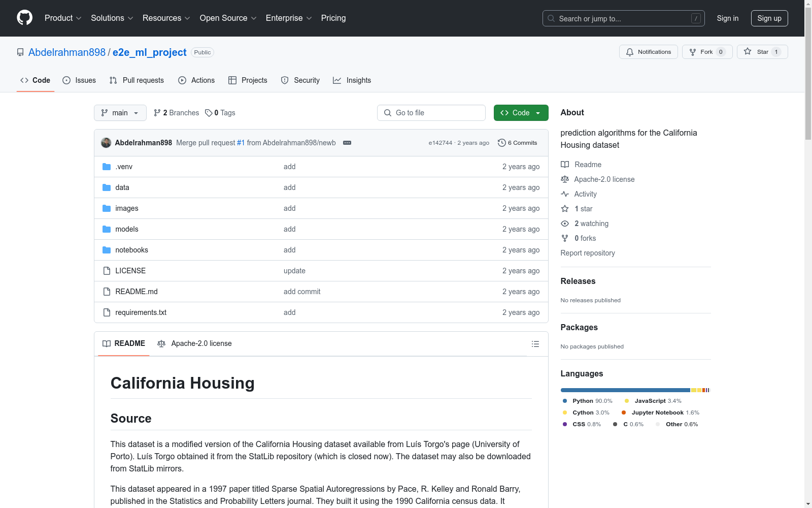
Task: Click the notebooks folder icon
Action: point(107,250)
